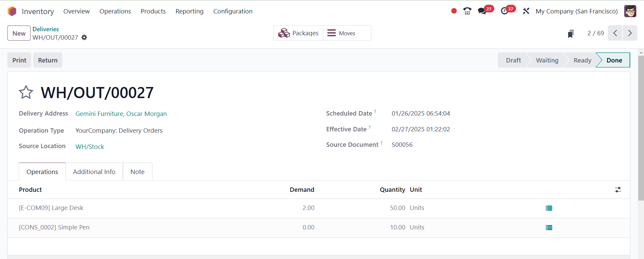Screen dimensions: 644x259
Task: Expand the Operations menu
Action: tap(115, 11)
